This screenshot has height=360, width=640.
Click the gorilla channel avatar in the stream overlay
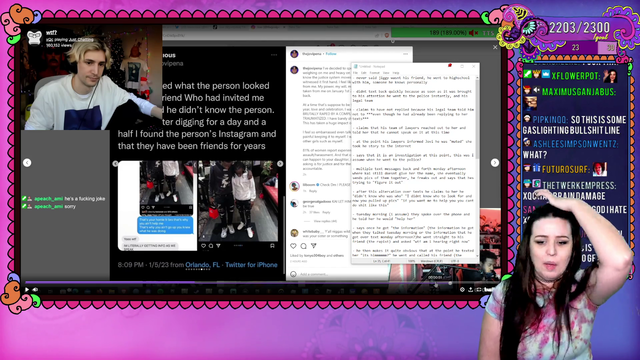pyautogui.click(x=34, y=38)
